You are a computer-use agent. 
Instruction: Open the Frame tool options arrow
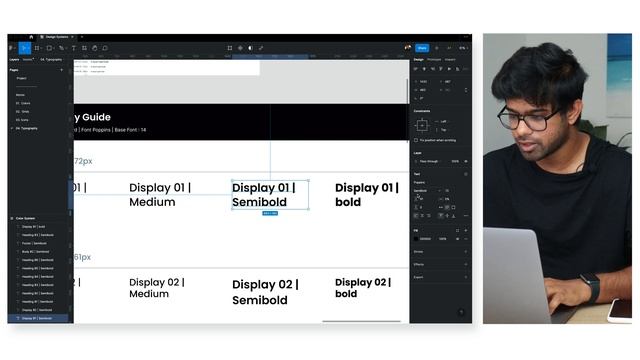(x=42, y=48)
